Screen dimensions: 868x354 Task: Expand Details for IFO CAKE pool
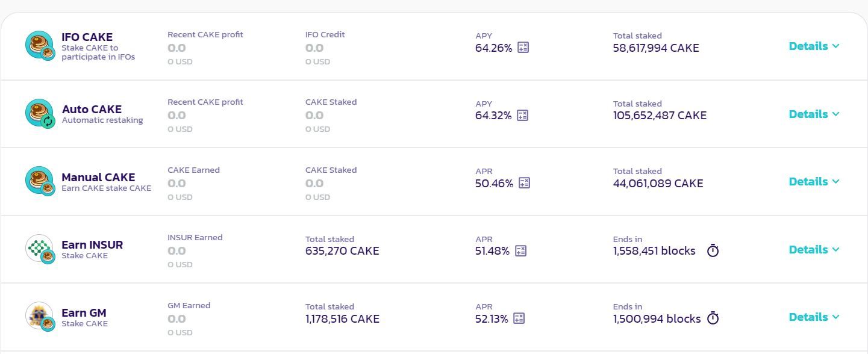pos(814,46)
